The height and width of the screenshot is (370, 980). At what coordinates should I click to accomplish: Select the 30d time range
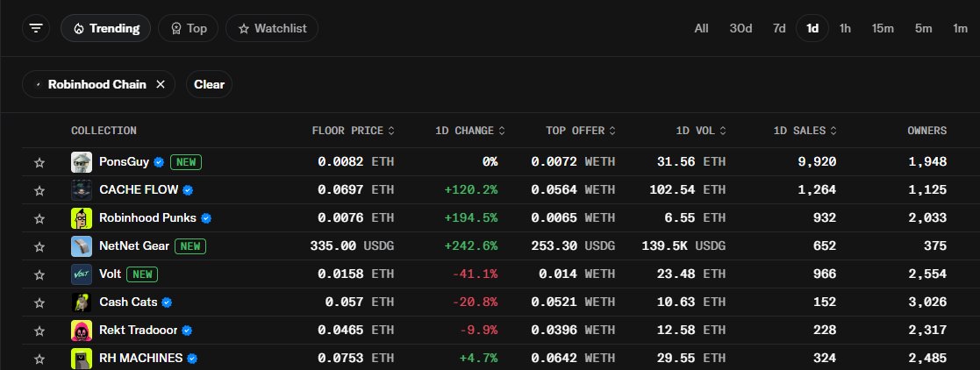740,28
